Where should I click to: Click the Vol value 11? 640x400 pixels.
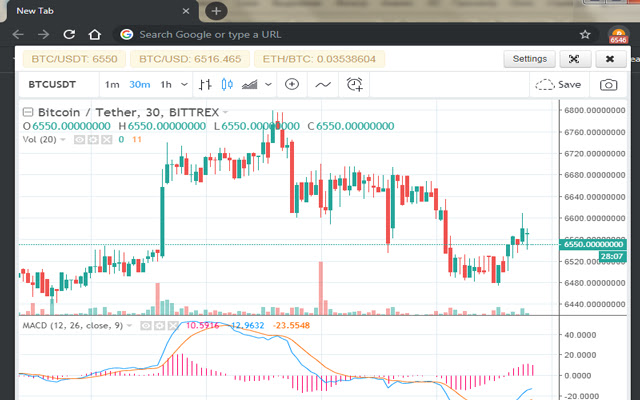(x=137, y=140)
